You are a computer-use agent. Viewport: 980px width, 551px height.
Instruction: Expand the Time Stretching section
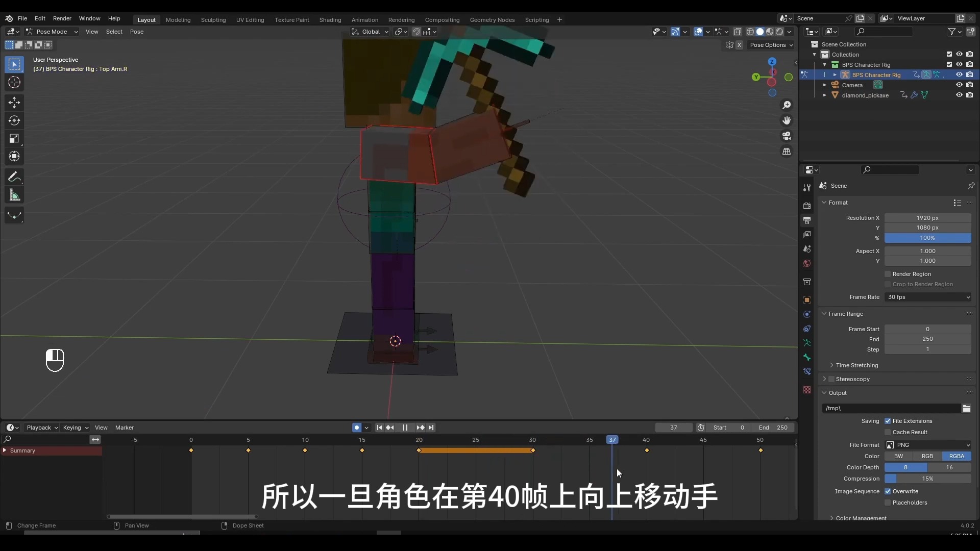point(856,365)
